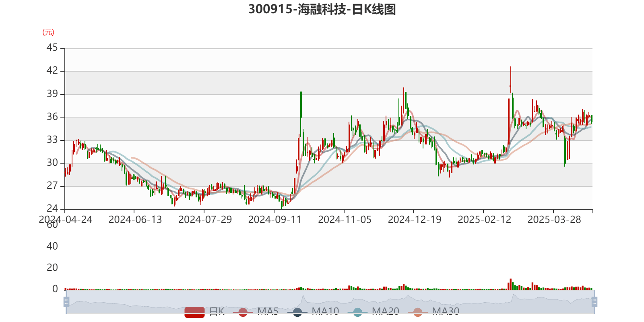The height and width of the screenshot is (322, 644).
Task: Click the right handle of the zoom slider
Action: [x=595, y=302]
